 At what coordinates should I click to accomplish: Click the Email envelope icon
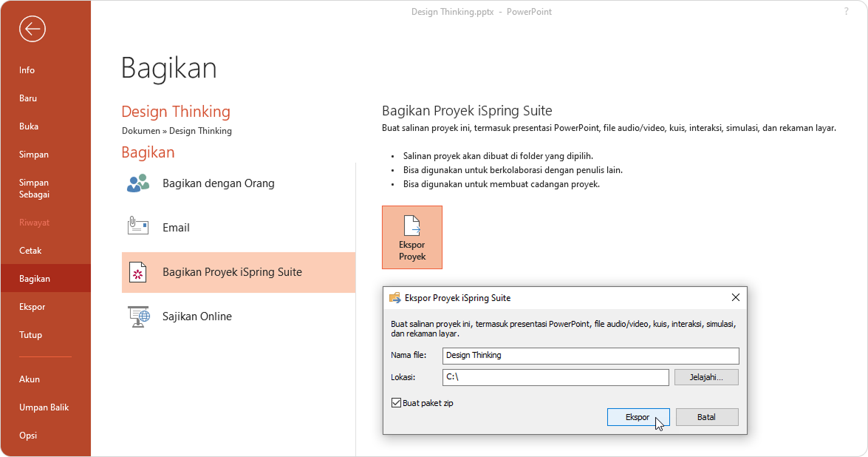[x=138, y=227]
